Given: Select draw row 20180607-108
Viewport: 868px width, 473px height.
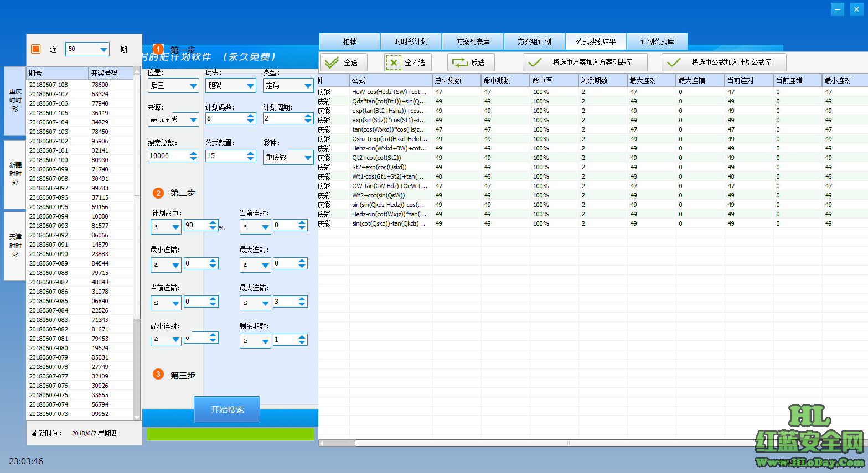Looking at the screenshot, I should click(x=80, y=85).
